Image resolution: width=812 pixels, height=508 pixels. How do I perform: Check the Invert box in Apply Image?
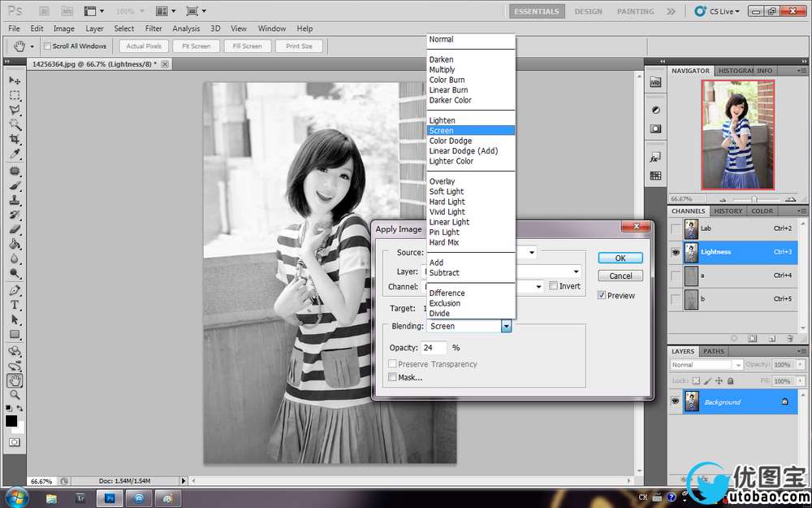553,286
